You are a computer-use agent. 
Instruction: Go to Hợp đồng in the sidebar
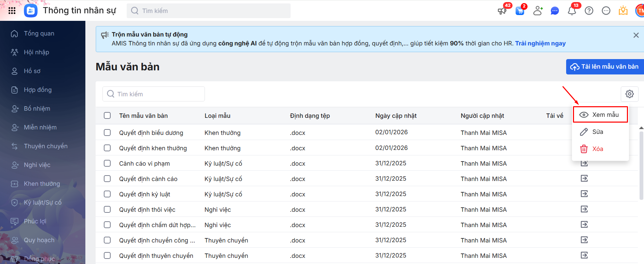pyautogui.click(x=38, y=90)
